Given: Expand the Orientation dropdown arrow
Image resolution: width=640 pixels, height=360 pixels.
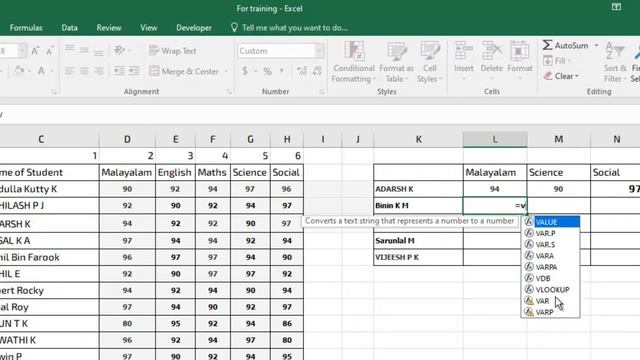Looking at the screenshot, I should pos(129,51).
